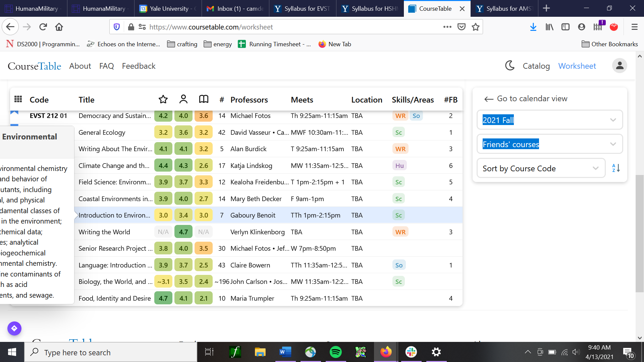
Task: Click the CourseTable logo
Action: pyautogui.click(x=34, y=66)
